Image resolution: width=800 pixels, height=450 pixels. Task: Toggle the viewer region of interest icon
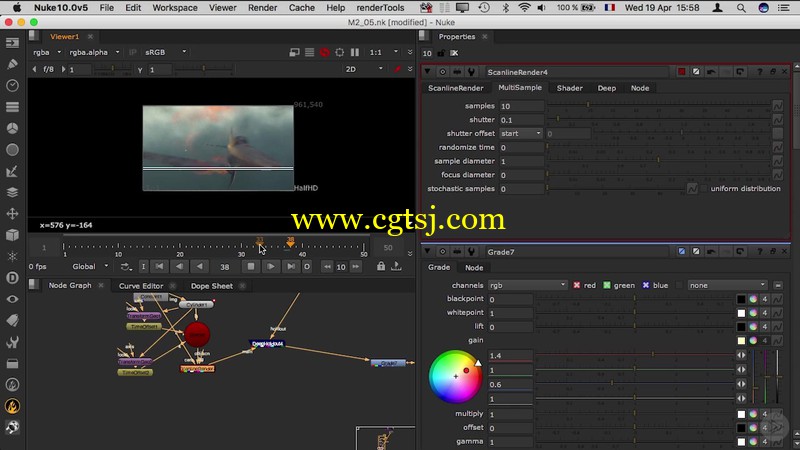point(340,52)
